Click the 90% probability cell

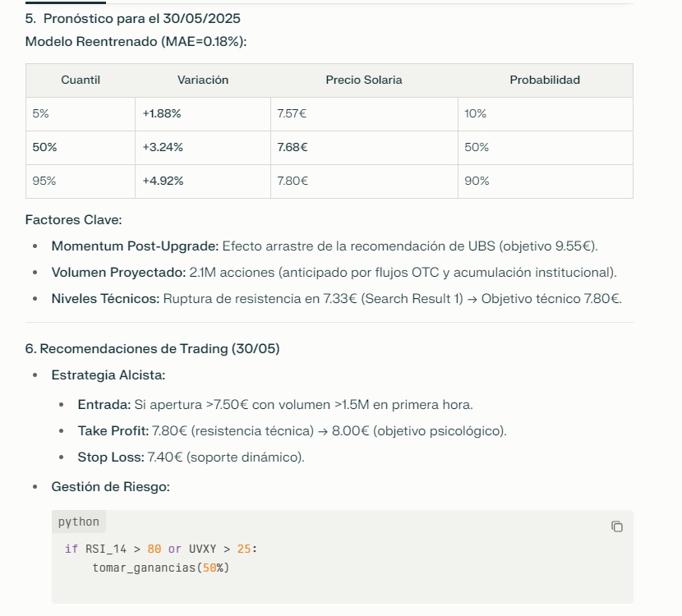tap(546, 182)
